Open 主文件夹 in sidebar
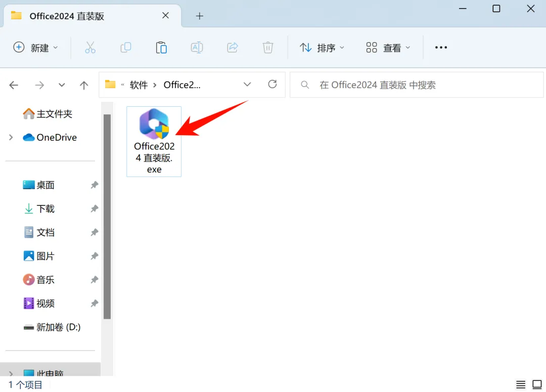 click(x=48, y=114)
